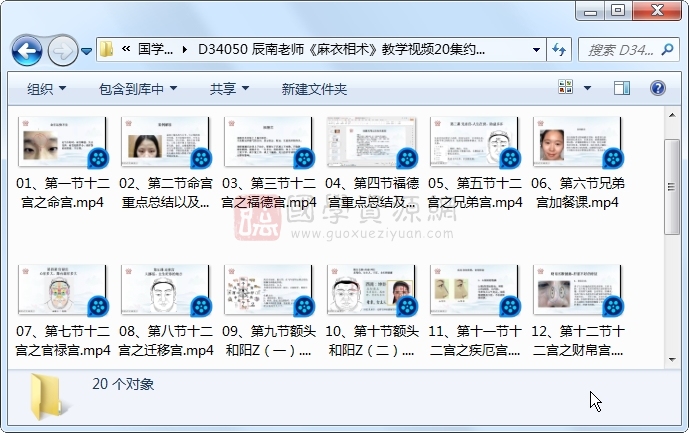Open the 组织 menu
This screenshot has height=433, width=689.
(46, 89)
